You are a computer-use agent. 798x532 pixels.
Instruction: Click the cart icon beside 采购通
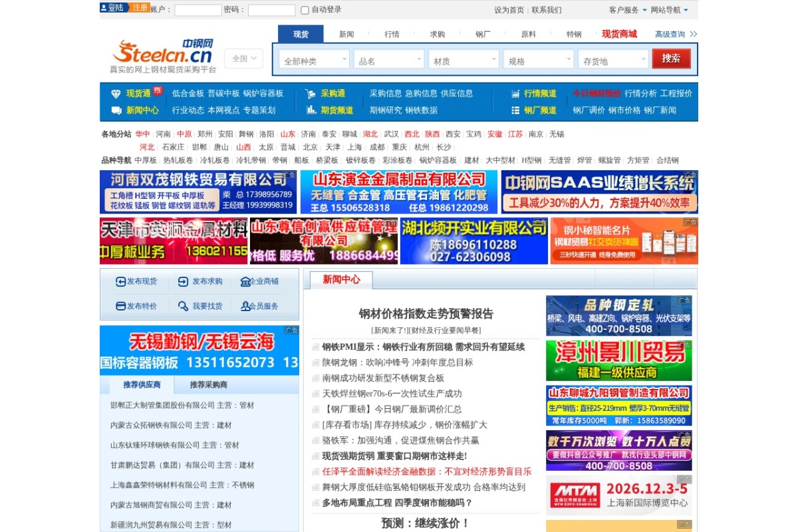tap(311, 94)
